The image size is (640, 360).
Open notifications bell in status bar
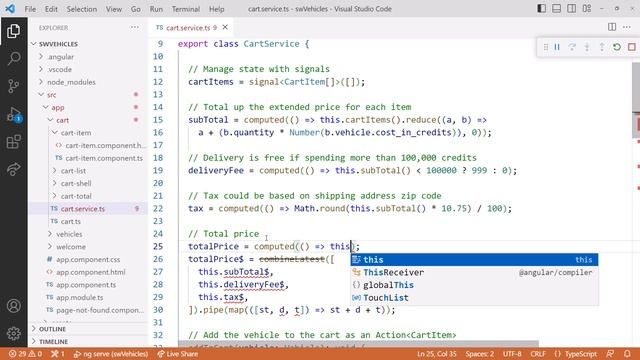pos(627,354)
